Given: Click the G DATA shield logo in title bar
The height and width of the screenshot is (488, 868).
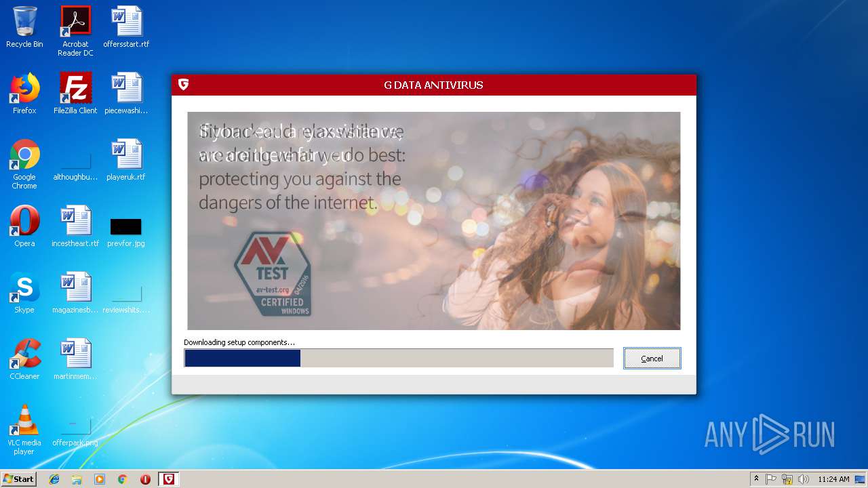Looking at the screenshot, I should tap(183, 85).
